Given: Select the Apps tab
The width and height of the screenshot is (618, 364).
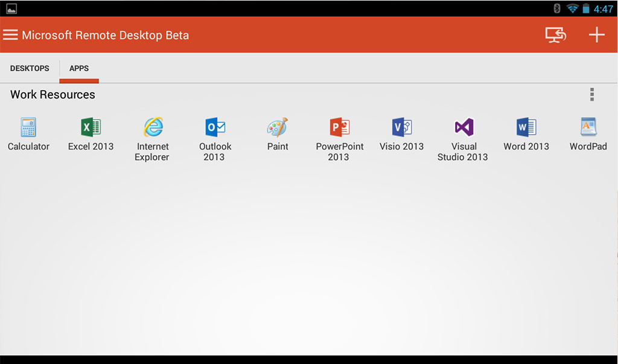Looking at the screenshot, I should click(x=79, y=68).
